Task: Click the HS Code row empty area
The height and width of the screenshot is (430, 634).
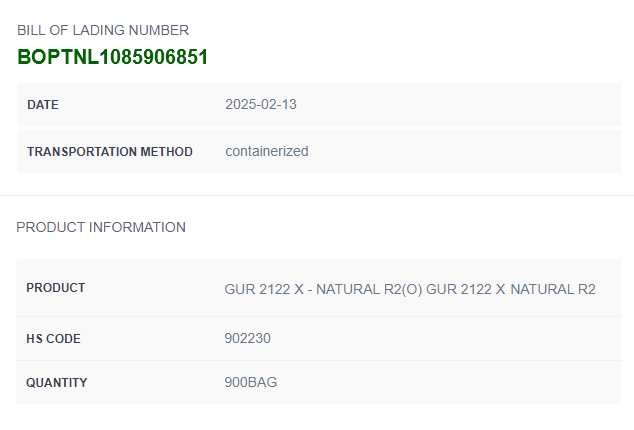Action: 445,338
